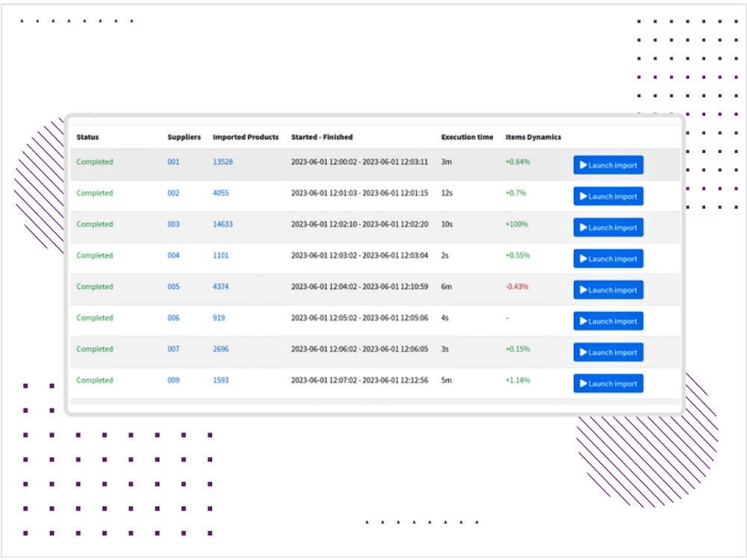This screenshot has width=747, height=560.
Task: Select the -0.43% items dynamics value
Action: [x=517, y=287]
